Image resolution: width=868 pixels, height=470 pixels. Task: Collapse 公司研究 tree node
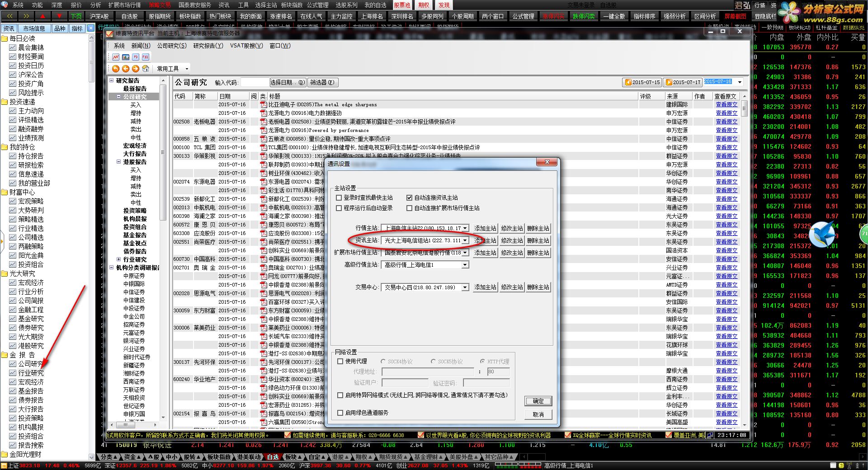pos(119,97)
